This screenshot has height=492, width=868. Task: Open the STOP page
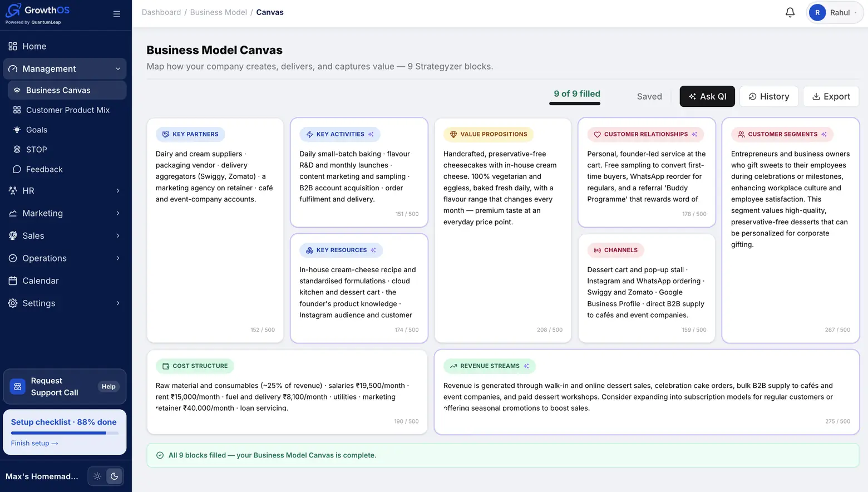point(67,149)
